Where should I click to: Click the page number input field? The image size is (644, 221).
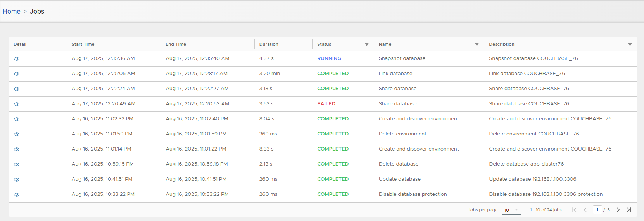(x=597, y=210)
